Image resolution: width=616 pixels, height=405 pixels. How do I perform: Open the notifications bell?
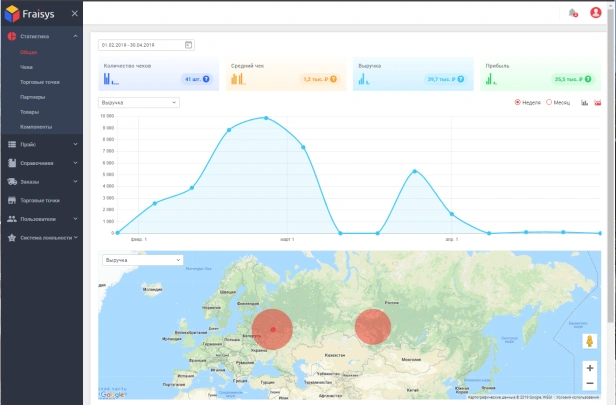(x=572, y=13)
